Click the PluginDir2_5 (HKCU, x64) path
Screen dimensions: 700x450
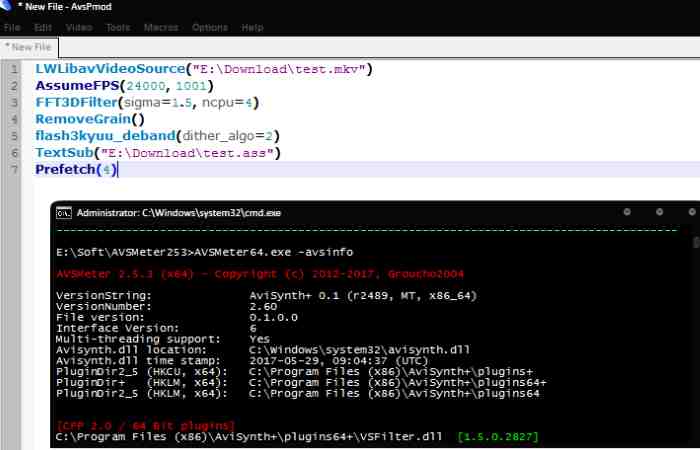tap(391, 371)
